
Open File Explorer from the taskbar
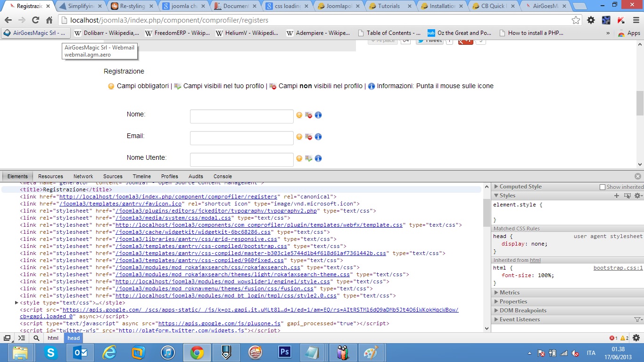click(x=20, y=353)
